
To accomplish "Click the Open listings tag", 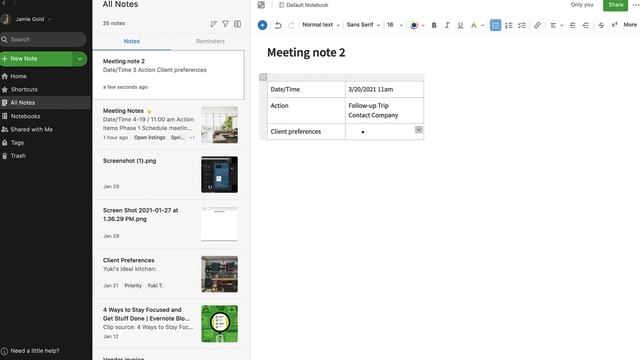I will point(149,138).
